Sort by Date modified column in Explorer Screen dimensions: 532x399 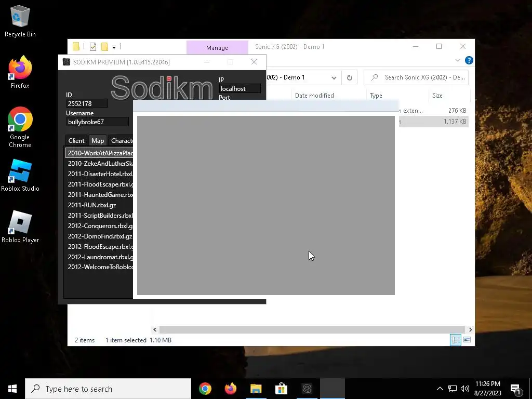[329, 96]
